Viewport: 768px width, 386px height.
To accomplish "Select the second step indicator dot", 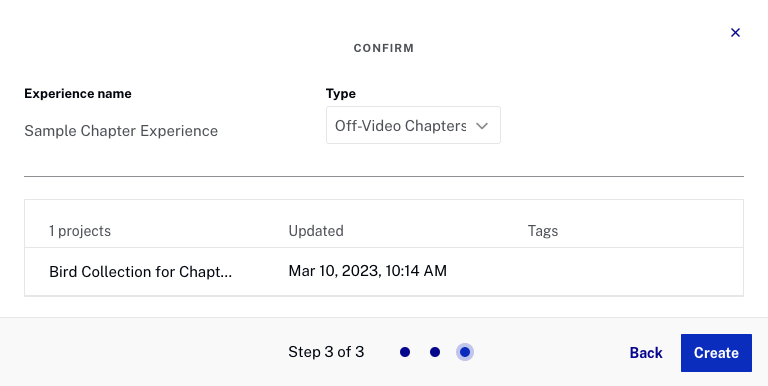I will coord(435,352).
